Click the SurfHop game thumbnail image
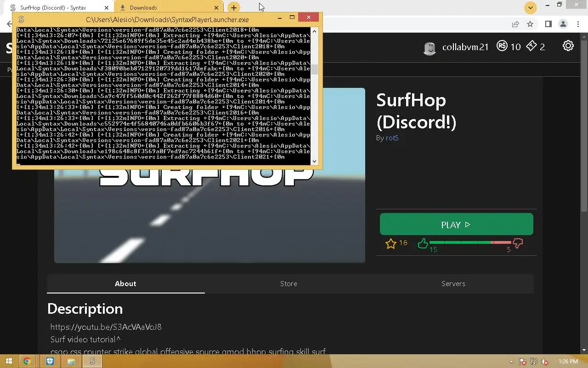 coord(209,216)
